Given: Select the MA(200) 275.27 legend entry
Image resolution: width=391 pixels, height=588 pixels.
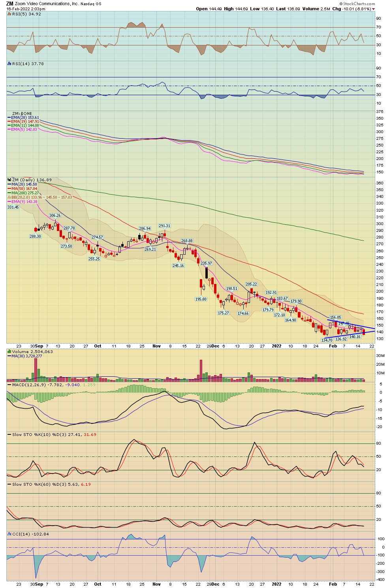Looking at the screenshot, I should coord(24,193).
